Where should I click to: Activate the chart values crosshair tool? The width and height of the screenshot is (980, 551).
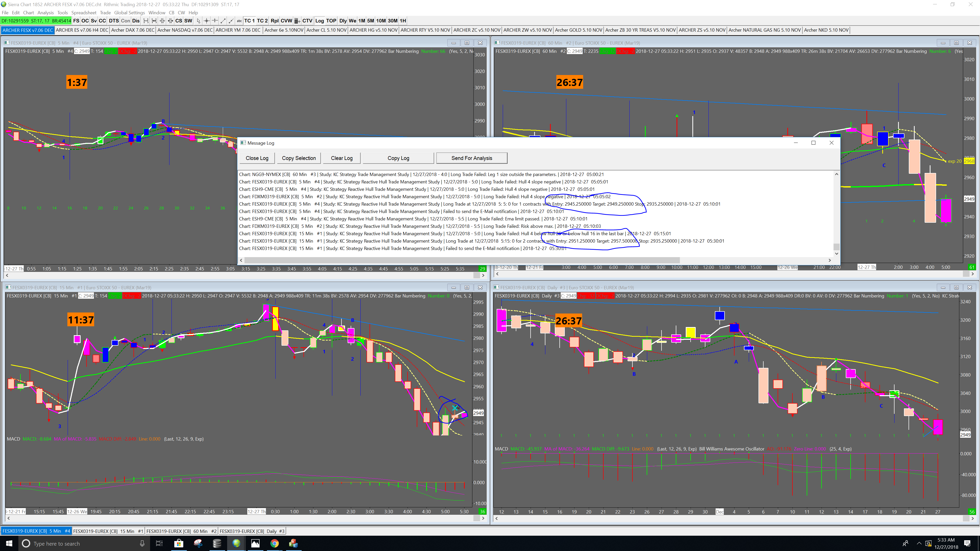tap(206, 21)
